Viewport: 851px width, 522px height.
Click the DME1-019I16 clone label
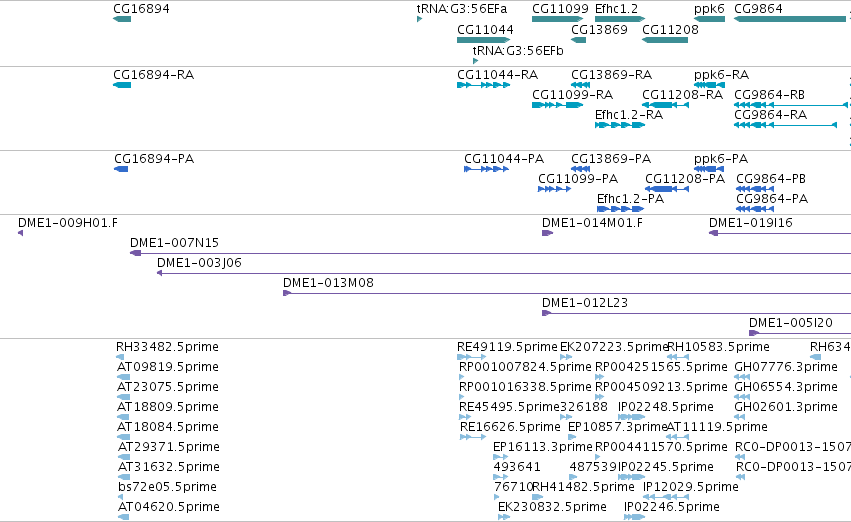coord(751,222)
